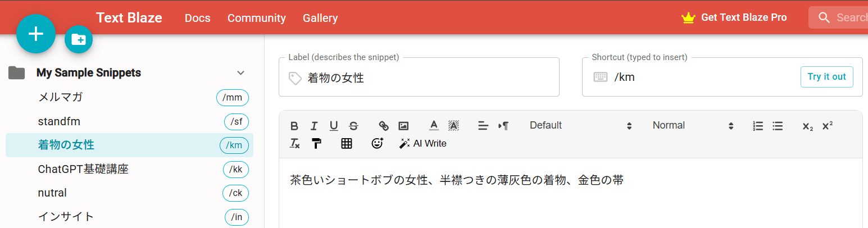The height and width of the screenshot is (228, 868).
Task: Click the keyboard icon in Shortcut field
Action: (x=601, y=77)
